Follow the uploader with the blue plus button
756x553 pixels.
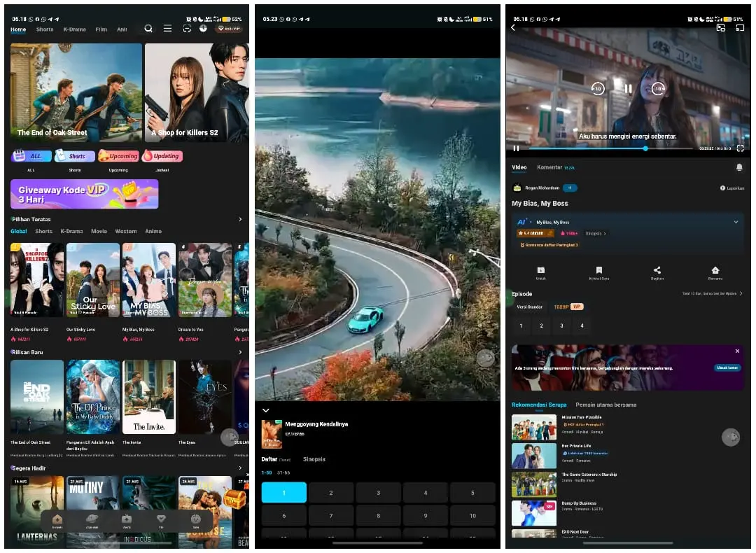coord(570,188)
